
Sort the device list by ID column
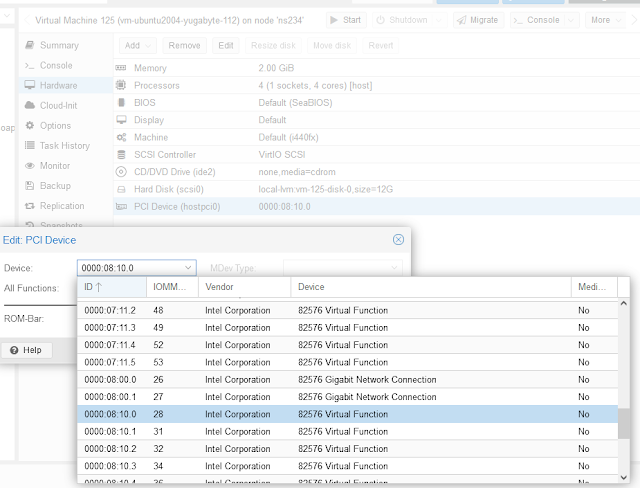click(108, 287)
